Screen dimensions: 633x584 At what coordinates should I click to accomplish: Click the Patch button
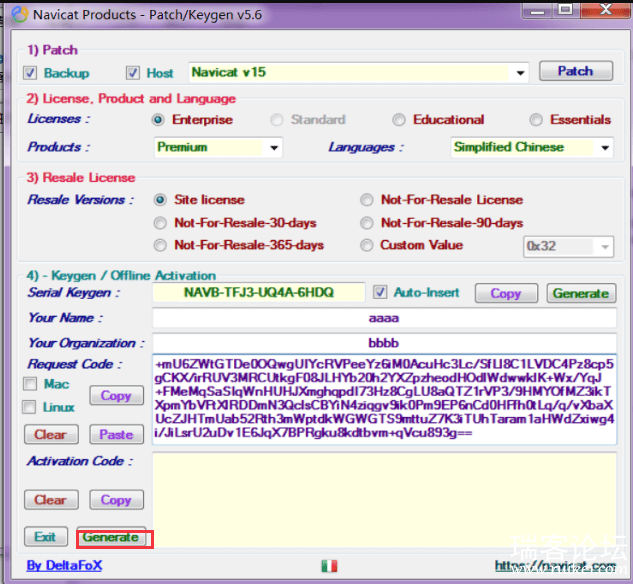[576, 71]
